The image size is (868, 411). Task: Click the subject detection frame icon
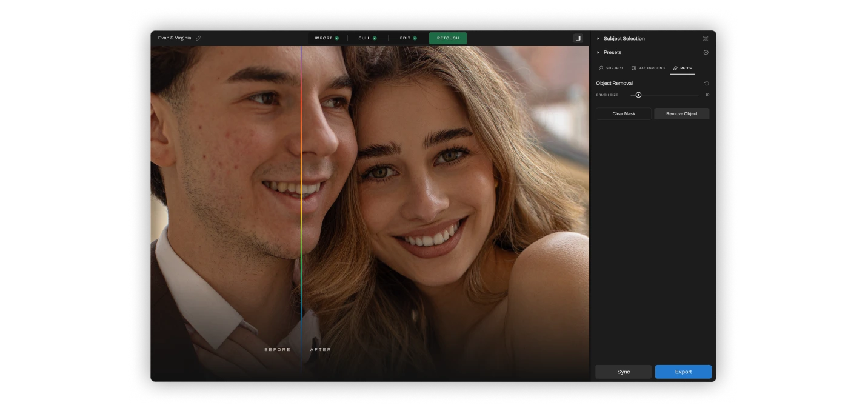(x=706, y=39)
